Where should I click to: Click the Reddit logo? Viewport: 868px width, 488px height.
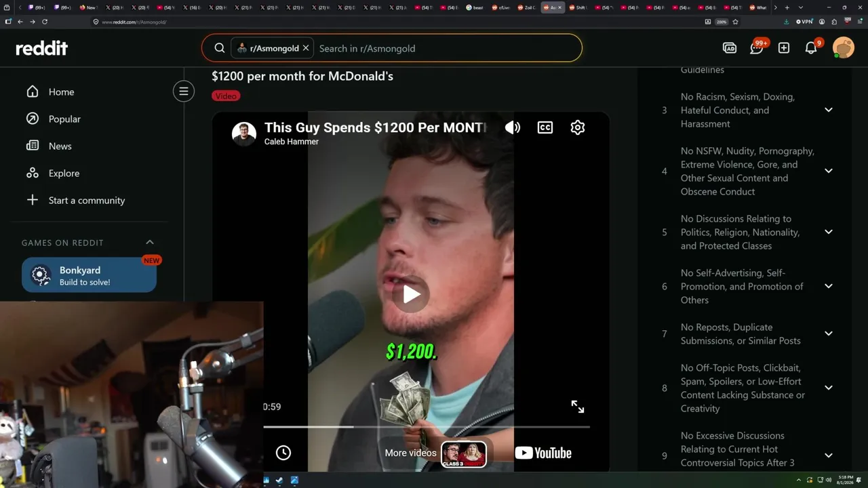42,48
